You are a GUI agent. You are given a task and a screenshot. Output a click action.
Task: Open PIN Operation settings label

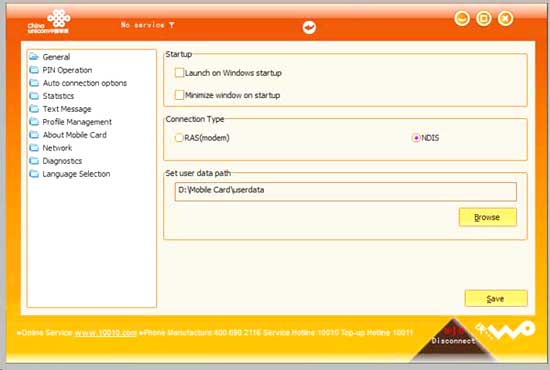click(x=67, y=70)
